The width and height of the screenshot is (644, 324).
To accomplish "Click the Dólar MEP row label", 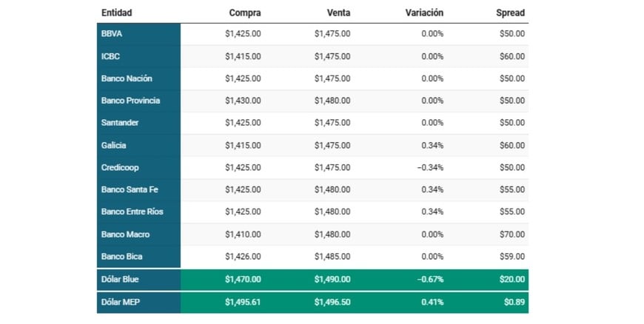I will coord(120,302).
